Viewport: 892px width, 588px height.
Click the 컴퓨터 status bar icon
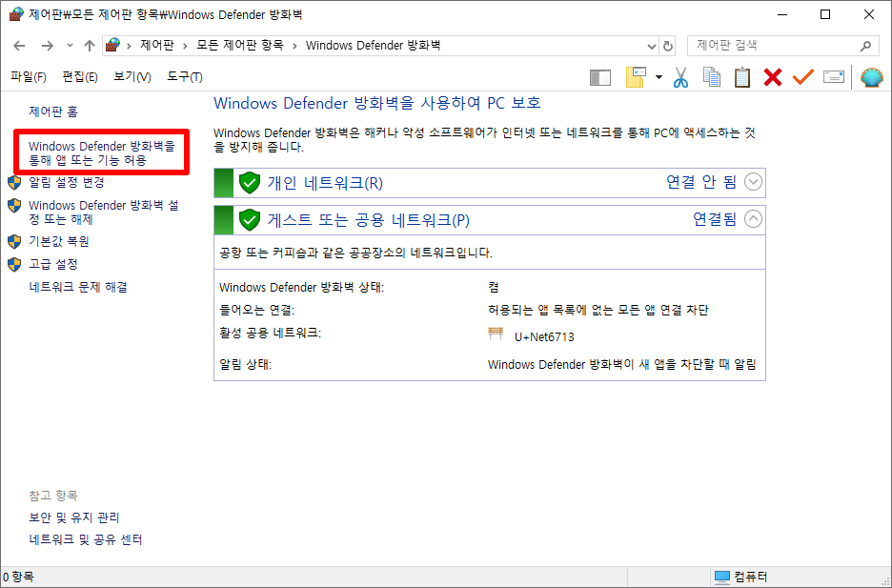click(x=722, y=578)
